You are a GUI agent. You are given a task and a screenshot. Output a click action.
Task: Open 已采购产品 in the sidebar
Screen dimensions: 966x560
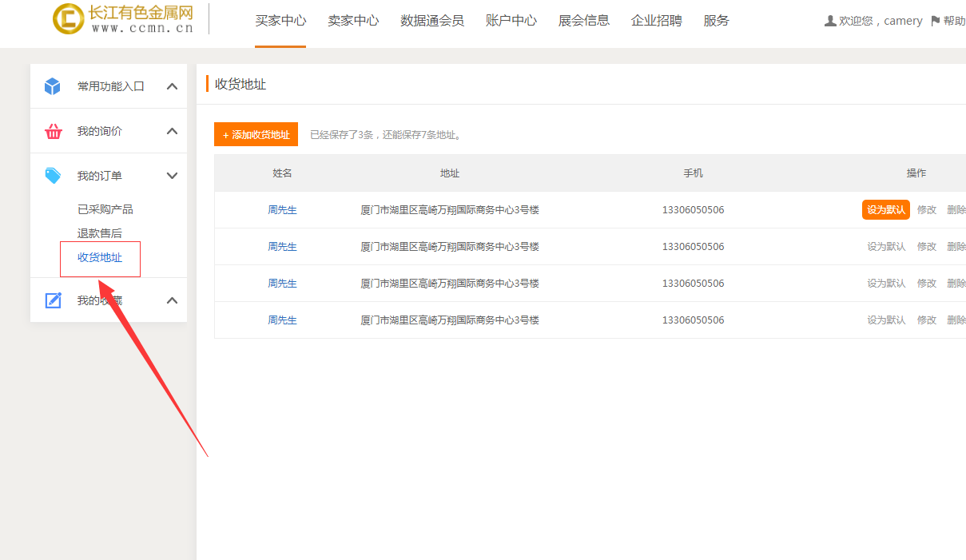(105, 209)
